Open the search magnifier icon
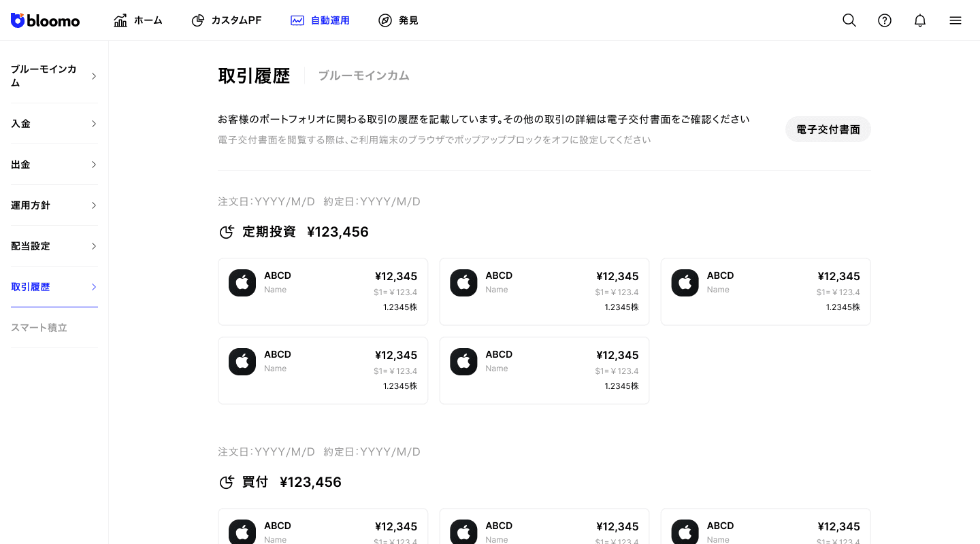The height and width of the screenshot is (544, 980). tap(849, 20)
